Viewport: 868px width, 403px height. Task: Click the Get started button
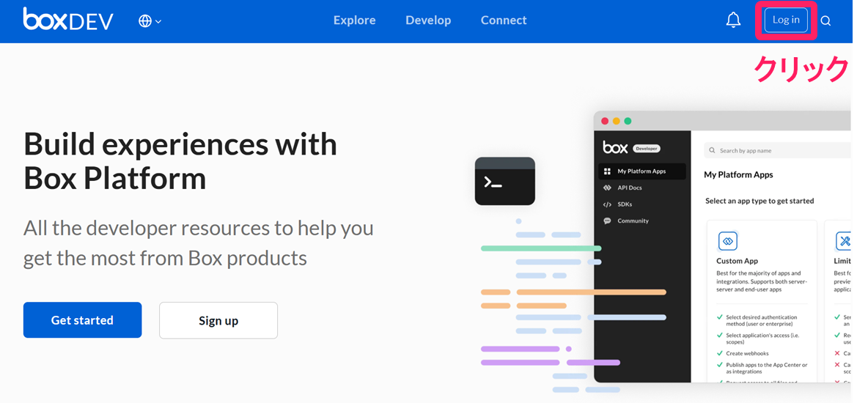point(82,320)
